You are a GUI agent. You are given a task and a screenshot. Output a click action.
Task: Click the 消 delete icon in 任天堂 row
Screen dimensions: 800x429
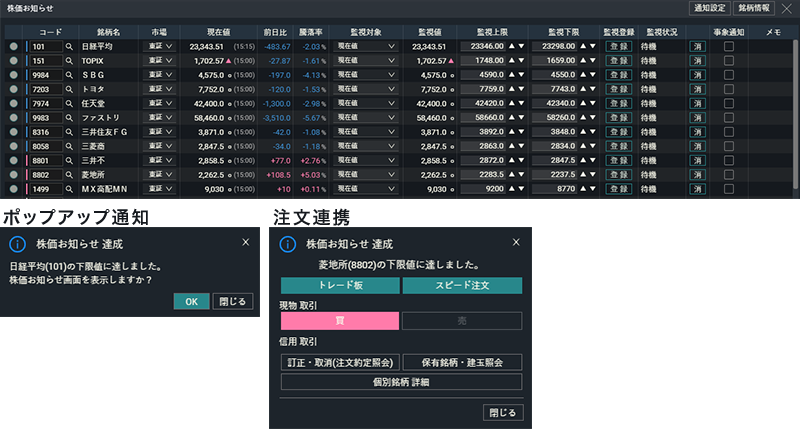tap(697, 104)
